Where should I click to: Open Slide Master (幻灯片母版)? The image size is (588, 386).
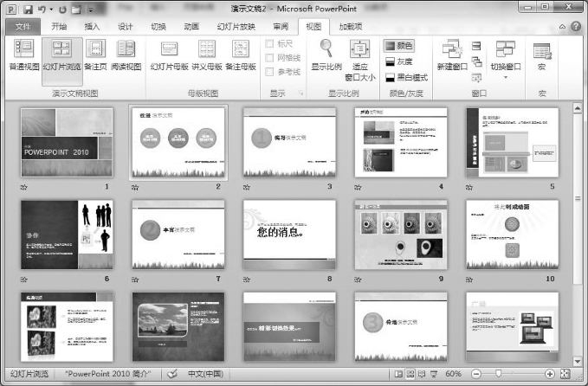click(169, 55)
